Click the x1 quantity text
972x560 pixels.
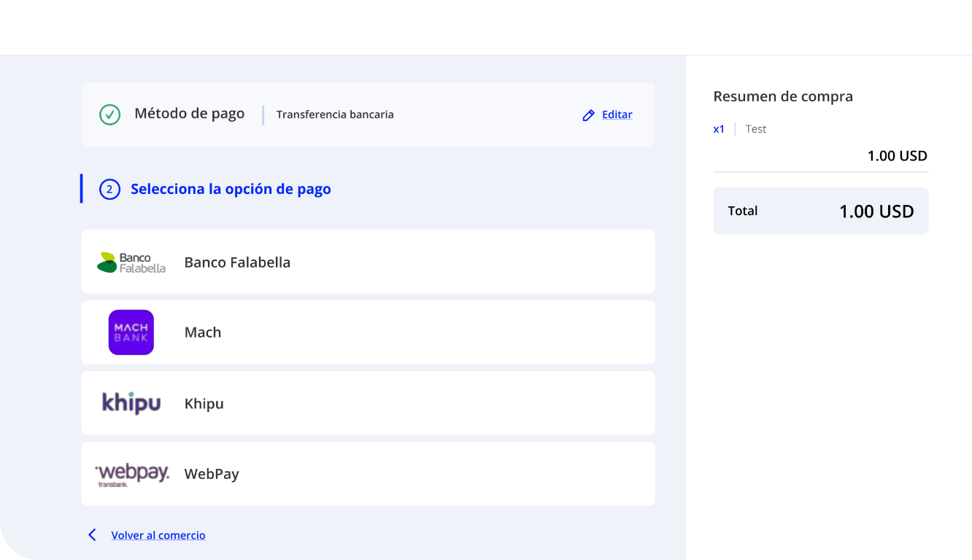click(x=719, y=129)
